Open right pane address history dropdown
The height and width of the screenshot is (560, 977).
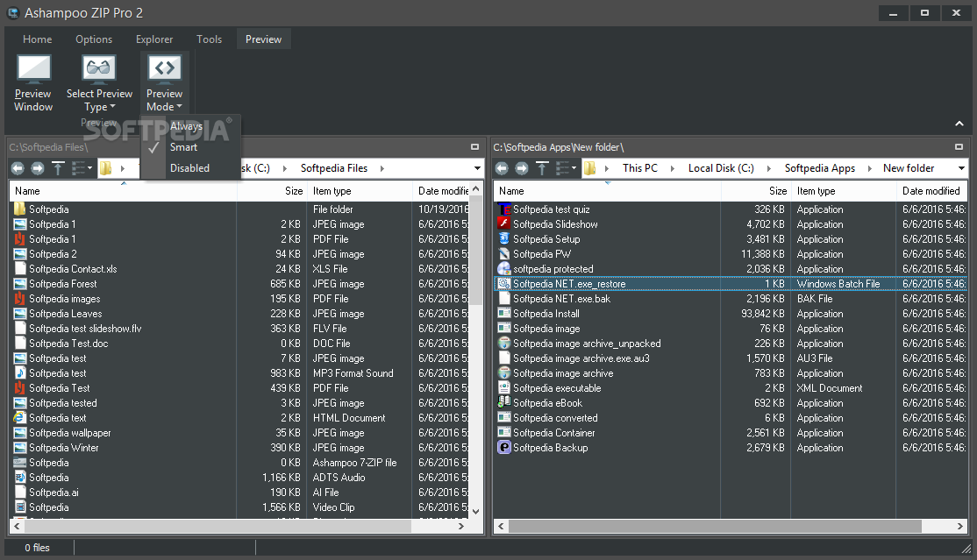point(961,168)
